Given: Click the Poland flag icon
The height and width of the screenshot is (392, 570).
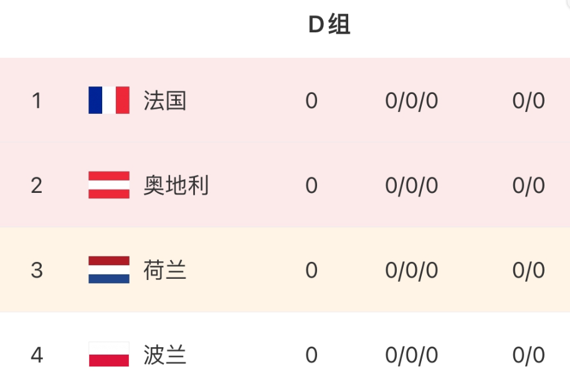Looking at the screenshot, I should tap(109, 355).
